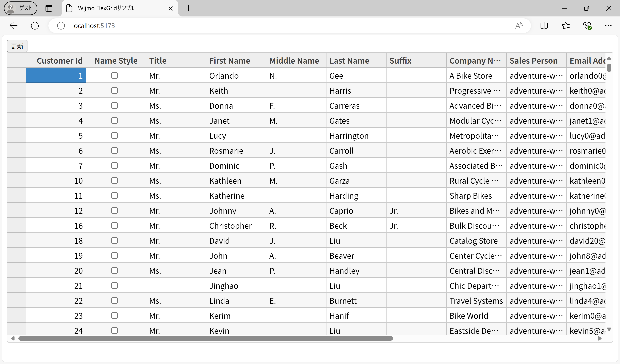The height and width of the screenshot is (364, 620).
Task: Toggle Name Style checkbox for Katherine
Action: coord(114,195)
